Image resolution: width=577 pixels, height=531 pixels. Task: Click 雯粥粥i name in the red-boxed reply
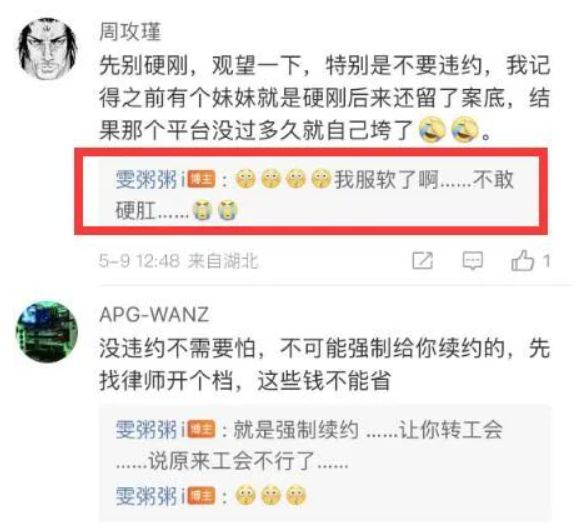coord(150,180)
